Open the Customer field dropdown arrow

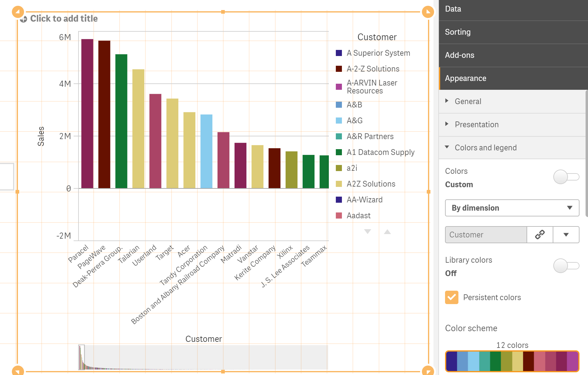[x=566, y=235]
